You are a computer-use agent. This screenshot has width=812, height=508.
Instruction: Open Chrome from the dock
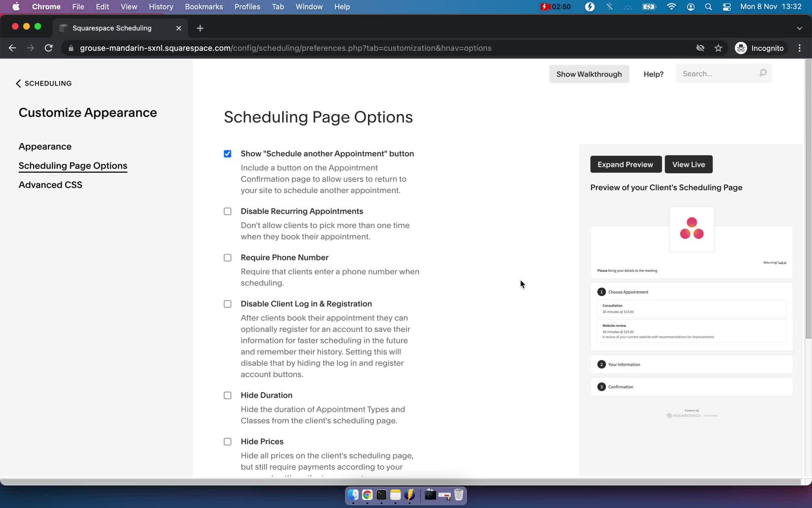[367, 495]
